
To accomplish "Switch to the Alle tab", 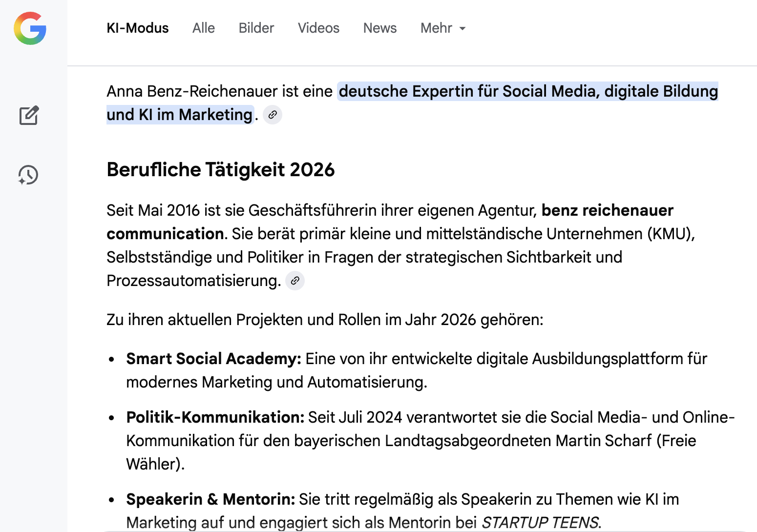I will [204, 28].
